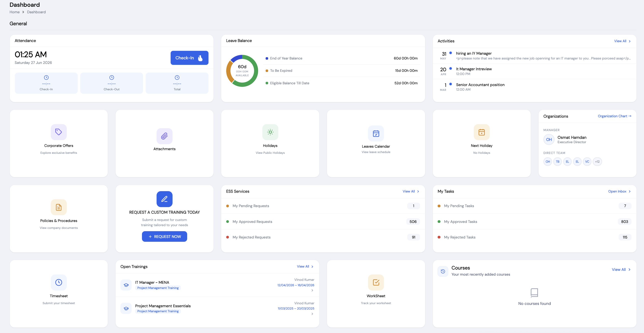Click the Corporate Offers title

click(x=59, y=146)
